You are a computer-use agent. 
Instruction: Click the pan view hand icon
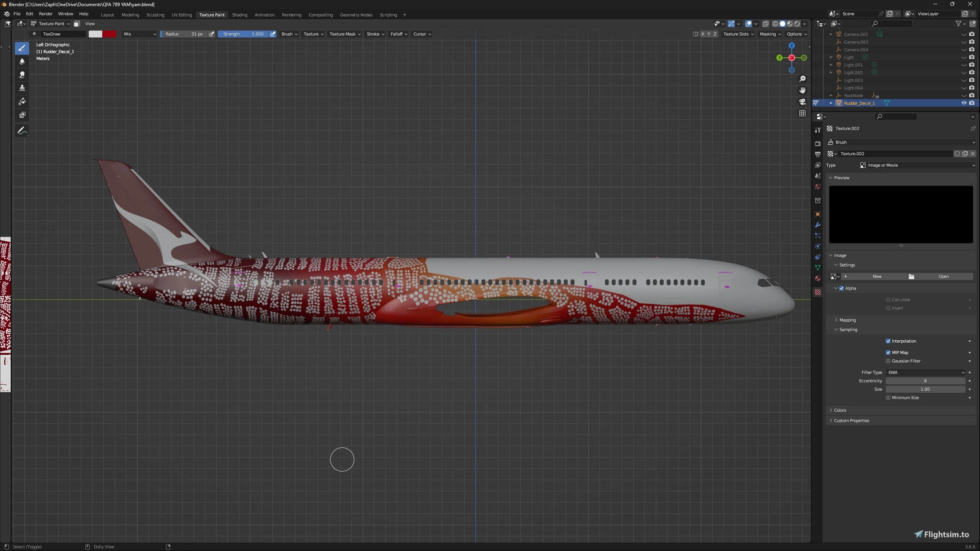(802, 90)
